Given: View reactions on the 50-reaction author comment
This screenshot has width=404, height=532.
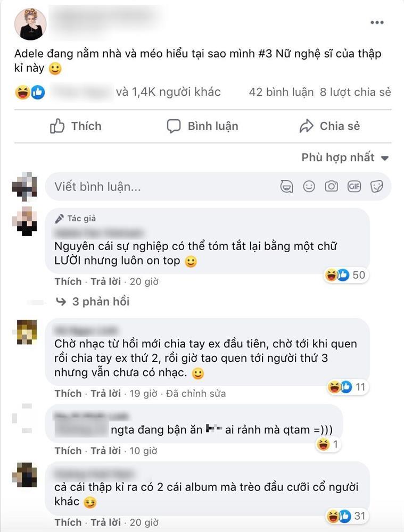Looking at the screenshot, I should click(345, 275).
